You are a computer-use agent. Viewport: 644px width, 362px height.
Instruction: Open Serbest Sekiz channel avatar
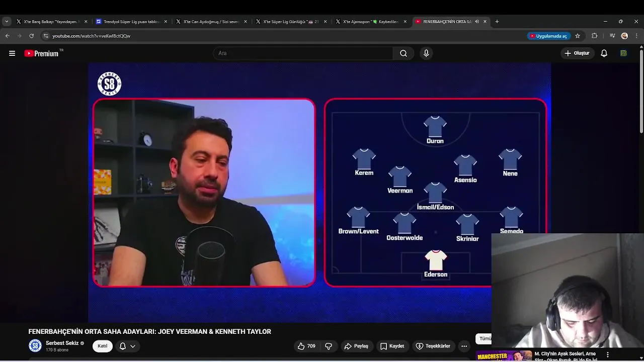35,346
